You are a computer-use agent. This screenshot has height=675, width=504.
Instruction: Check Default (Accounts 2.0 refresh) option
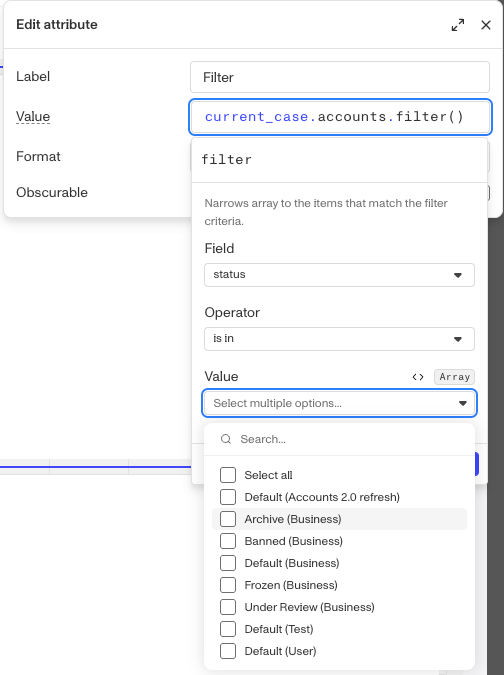228,497
